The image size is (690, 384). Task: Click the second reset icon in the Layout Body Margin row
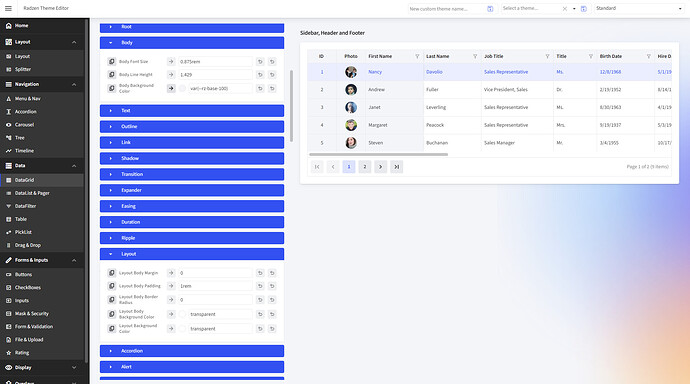tap(272, 273)
